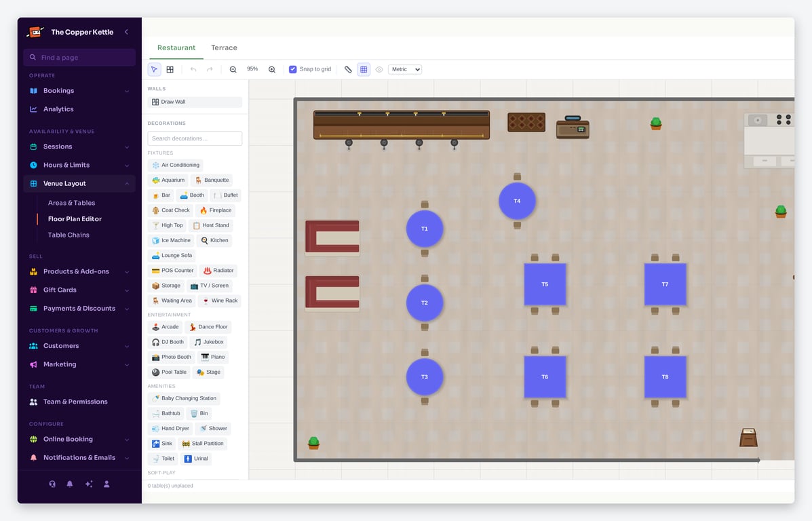Expand Payments & Discounts menu

click(79, 309)
